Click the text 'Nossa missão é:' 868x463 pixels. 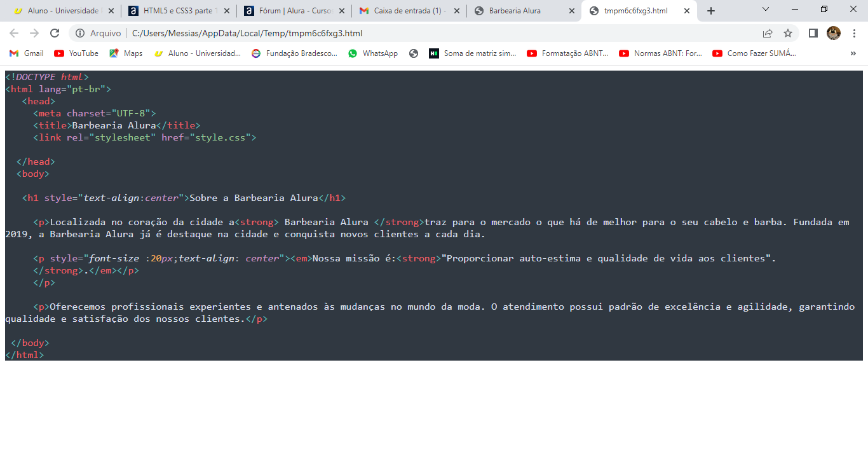click(355, 258)
